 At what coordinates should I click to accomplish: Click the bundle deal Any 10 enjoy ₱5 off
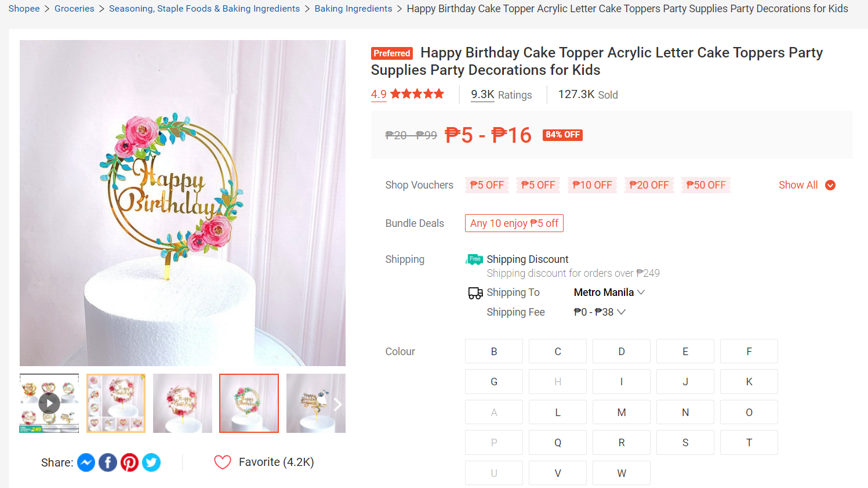pyautogui.click(x=514, y=223)
